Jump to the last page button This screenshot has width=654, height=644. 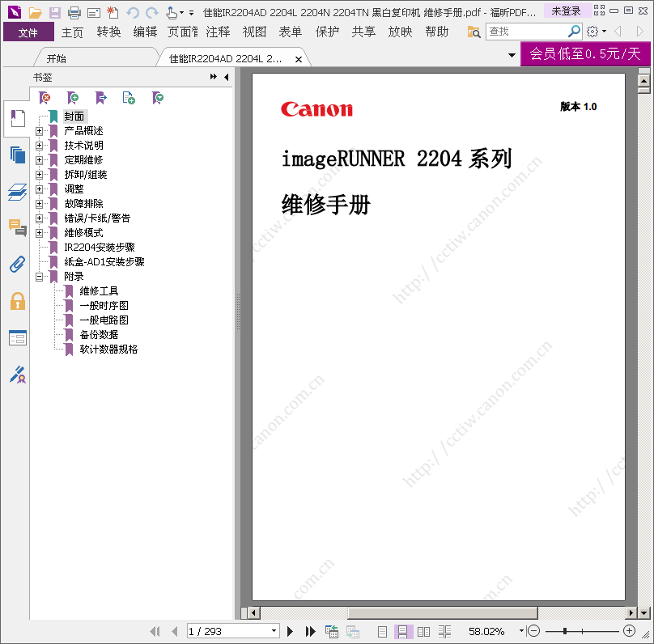click(x=310, y=632)
